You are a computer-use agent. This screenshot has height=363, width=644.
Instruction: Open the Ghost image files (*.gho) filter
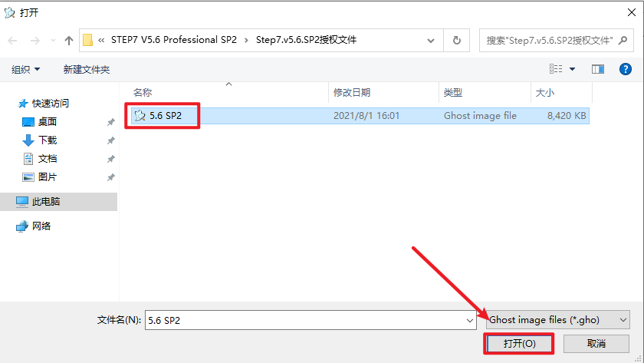(558, 320)
